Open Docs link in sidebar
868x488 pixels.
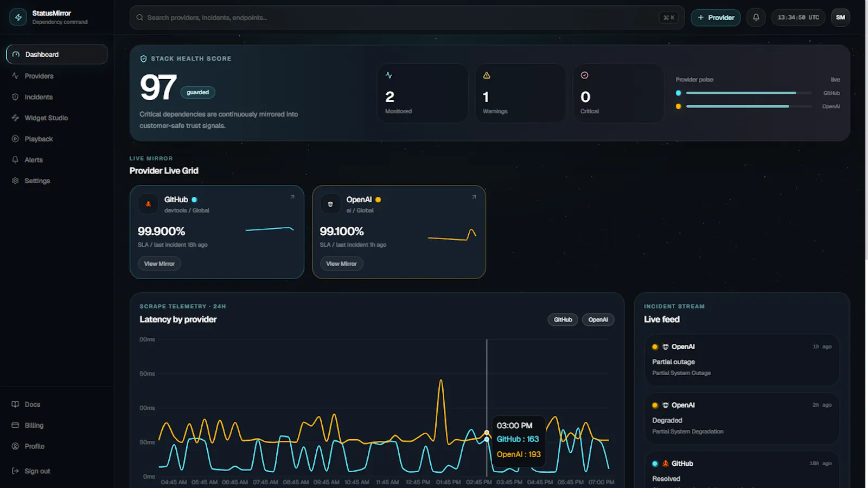coord(57,404)
